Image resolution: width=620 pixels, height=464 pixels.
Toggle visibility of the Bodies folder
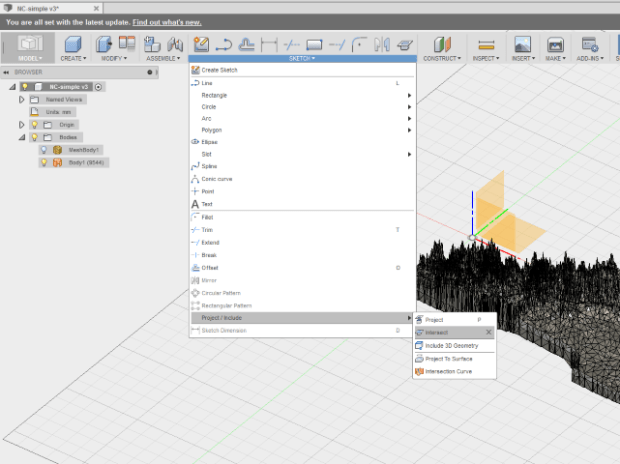(x=35, y=137)
